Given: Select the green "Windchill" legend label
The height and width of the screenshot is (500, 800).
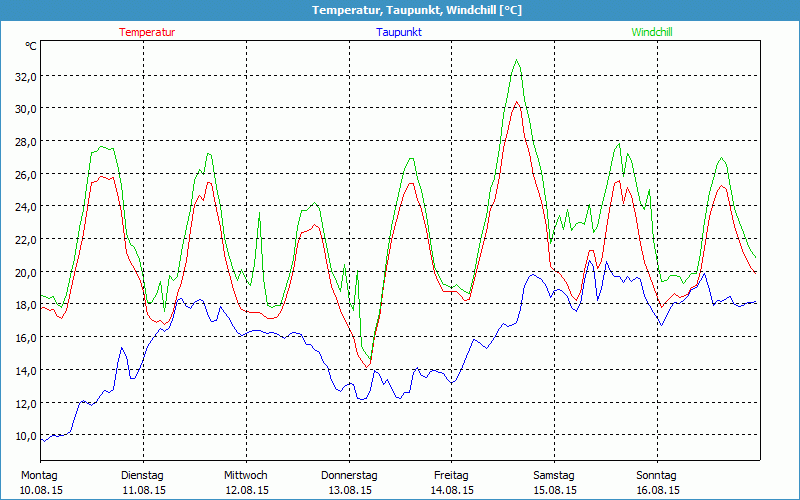Looking at the screenshot, I should [652, 32].
